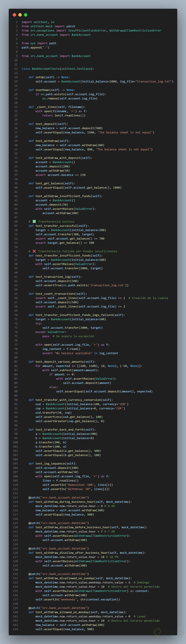Click the green checkmark emoji before 'Transferencia exitosa'
The width and height of the screenshot is (186, 644).
34,221
